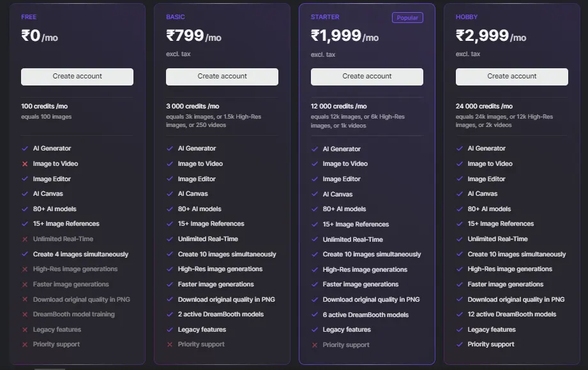
Task: Click the 80+ AI models checkmark in Basic column
Action: tap(170, 209)
